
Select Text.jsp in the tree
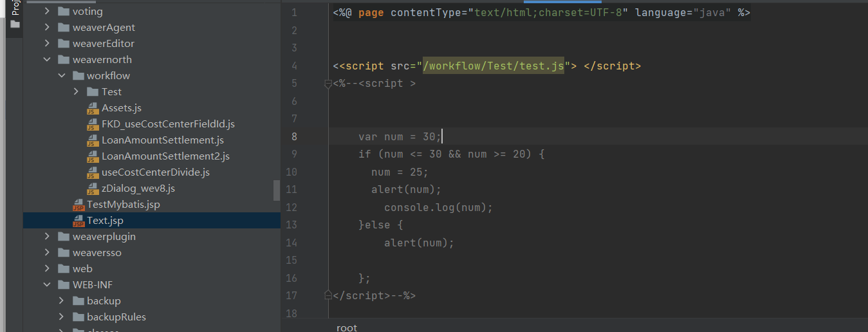(x=106, y=221)
